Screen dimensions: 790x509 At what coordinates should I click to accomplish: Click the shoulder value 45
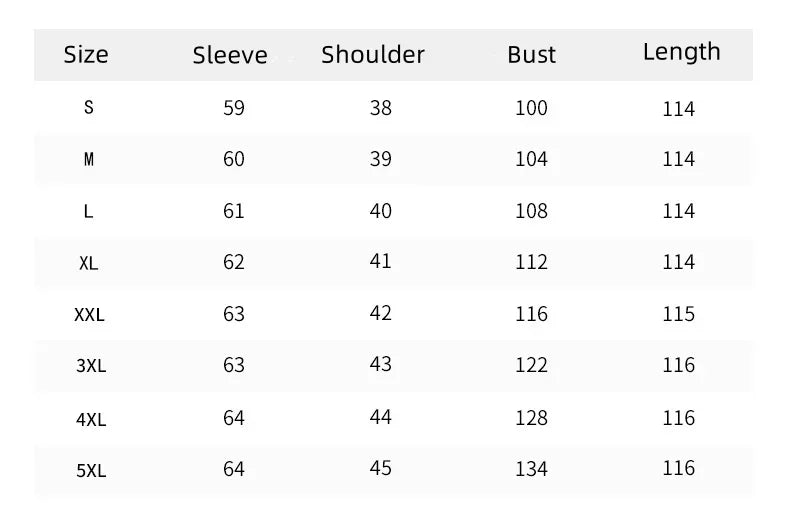pos(380,468)
